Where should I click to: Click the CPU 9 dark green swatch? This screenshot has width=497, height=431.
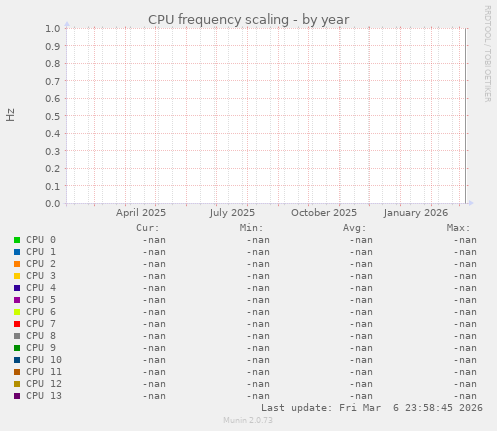(x=17, y=348)
